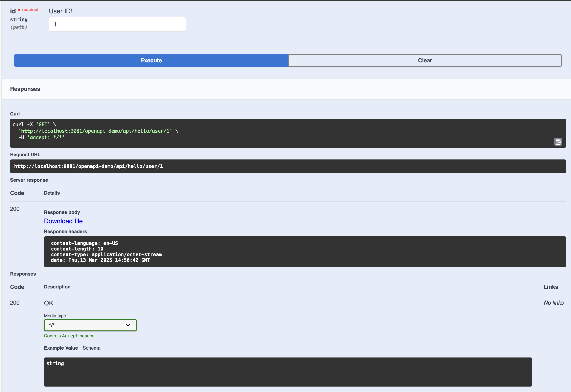Click the 'No links' text
Image resolution: width=571 pixels, height=392 pixels.
coord(554,303)
